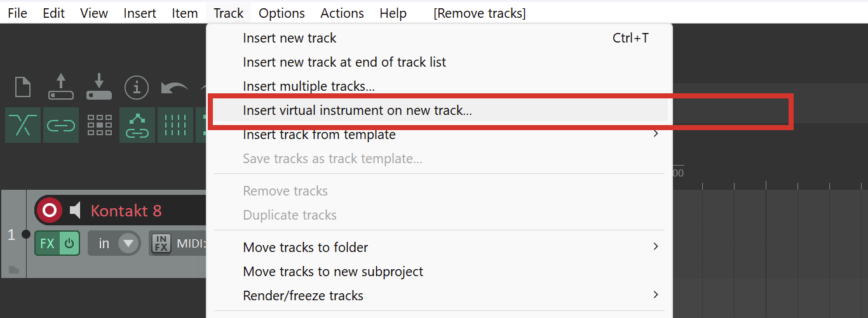Toggle the FX bypass power button

coord(69,243)
